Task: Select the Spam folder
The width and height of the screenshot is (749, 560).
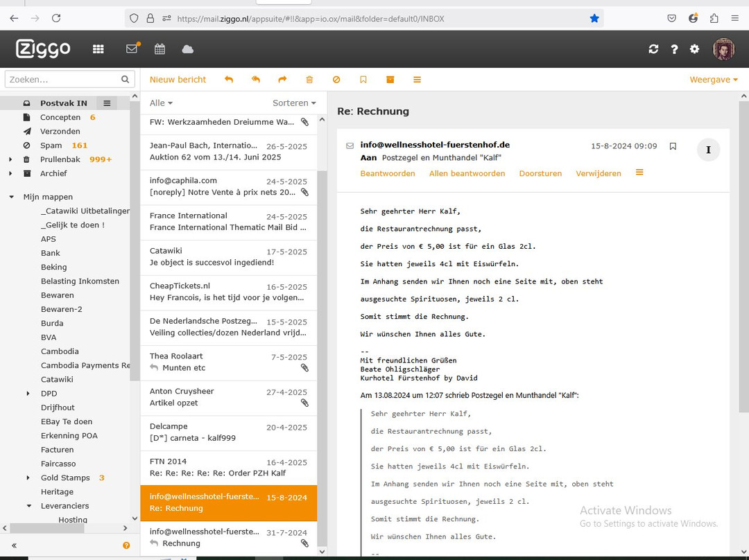Action: [x=51, y=146]
